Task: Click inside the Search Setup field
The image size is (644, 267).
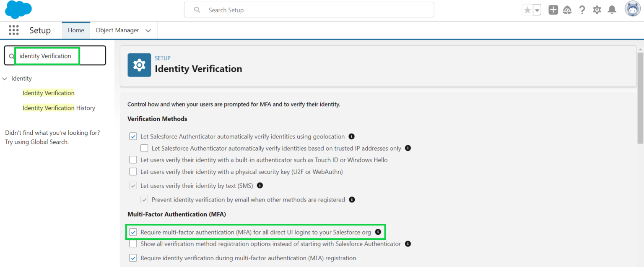Action: (309, 10)
